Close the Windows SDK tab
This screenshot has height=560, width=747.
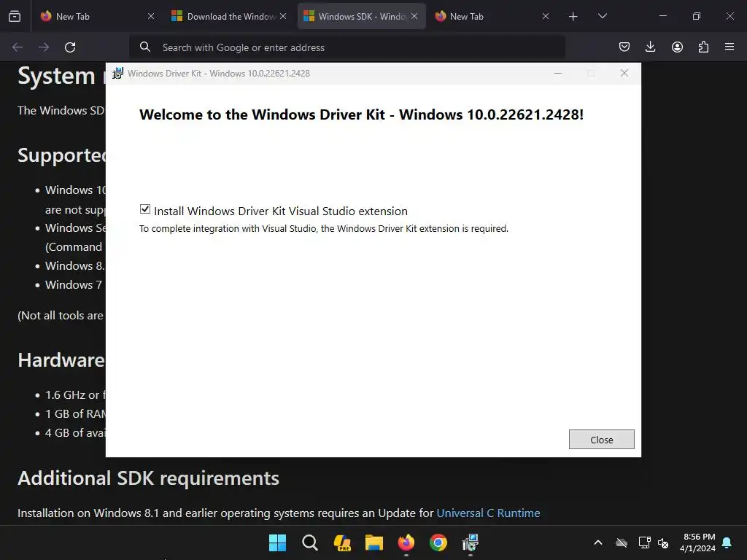[414, 16]
